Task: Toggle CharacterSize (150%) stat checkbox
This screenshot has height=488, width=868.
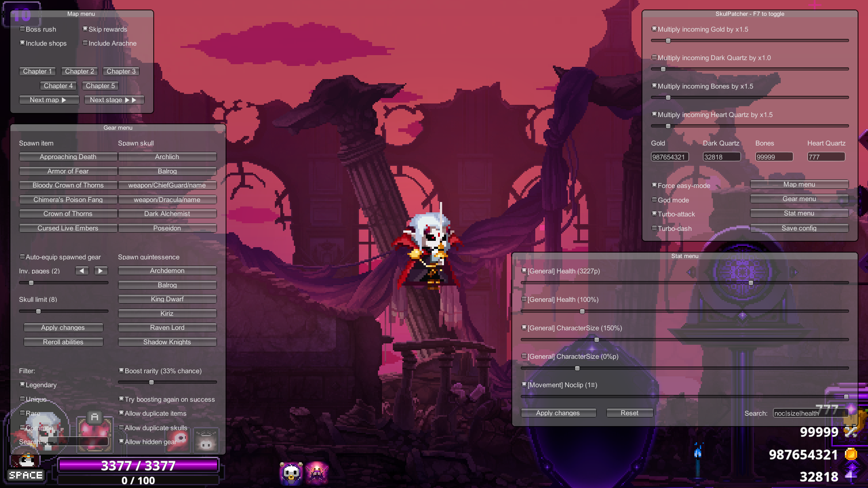Action: click(524, 328)
